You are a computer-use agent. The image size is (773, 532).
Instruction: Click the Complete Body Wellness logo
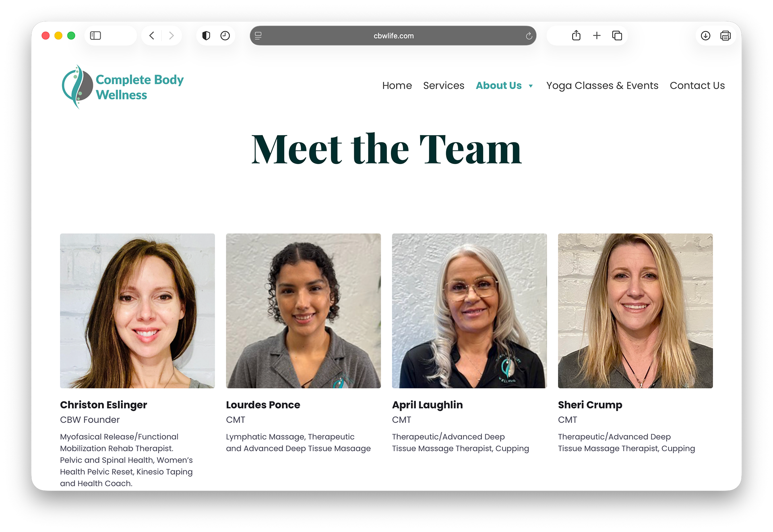click(x=123, y=87)
